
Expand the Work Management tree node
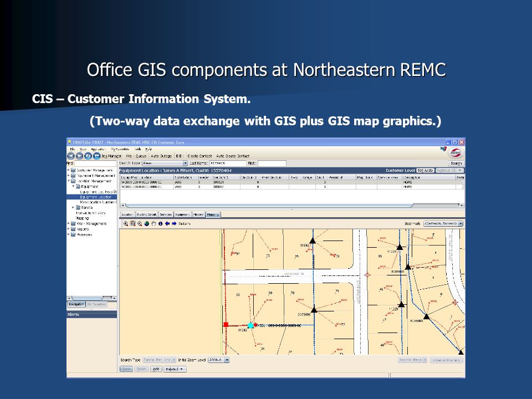[69, 223]
